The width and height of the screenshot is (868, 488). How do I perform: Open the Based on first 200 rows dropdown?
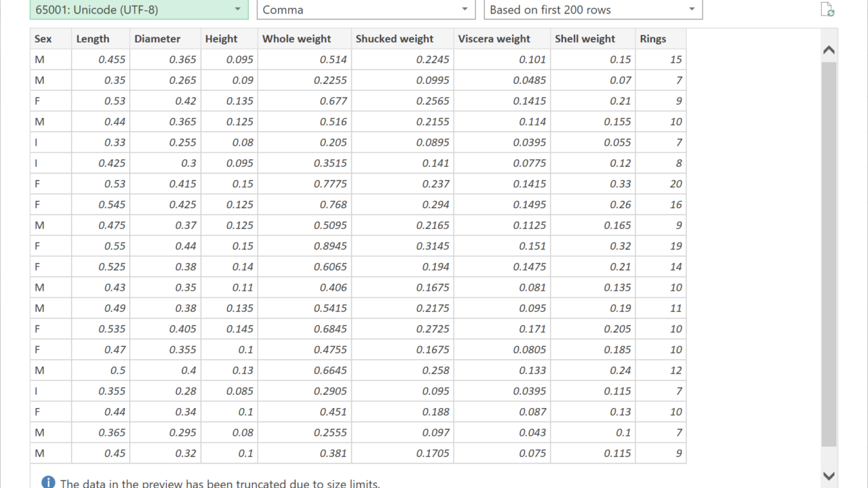(x=593, y=9)
